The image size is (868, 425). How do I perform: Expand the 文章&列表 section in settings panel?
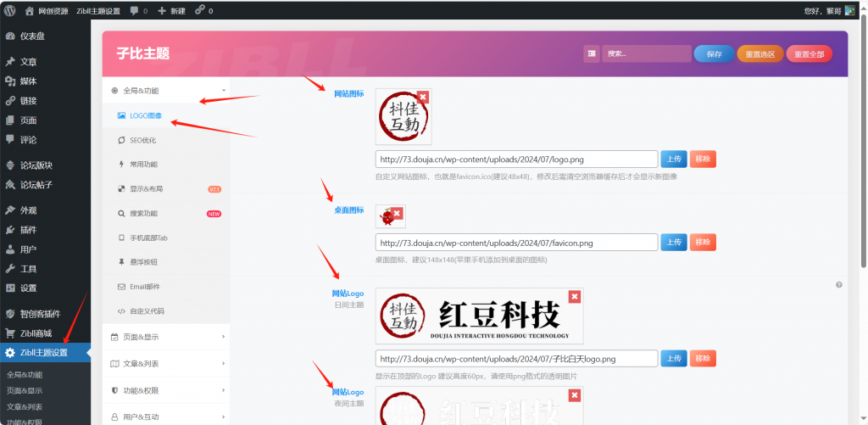pyautogui.click(x=166, y=363)
